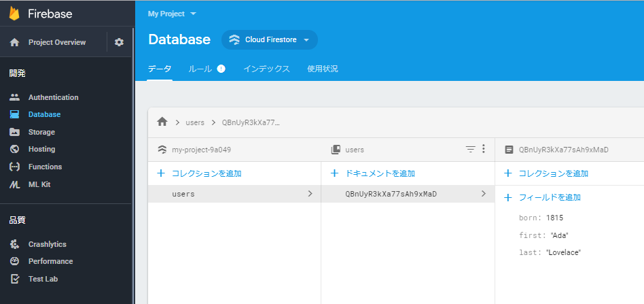Expand the users collection chevron
The width and height of the screenshot is (644, 304).
pos(310,194)
